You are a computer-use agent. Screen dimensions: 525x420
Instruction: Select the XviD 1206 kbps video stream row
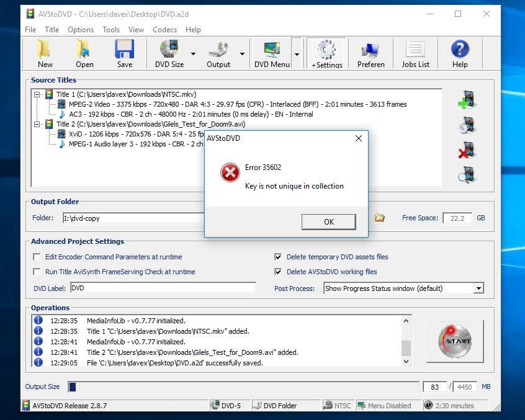[136, 134]
